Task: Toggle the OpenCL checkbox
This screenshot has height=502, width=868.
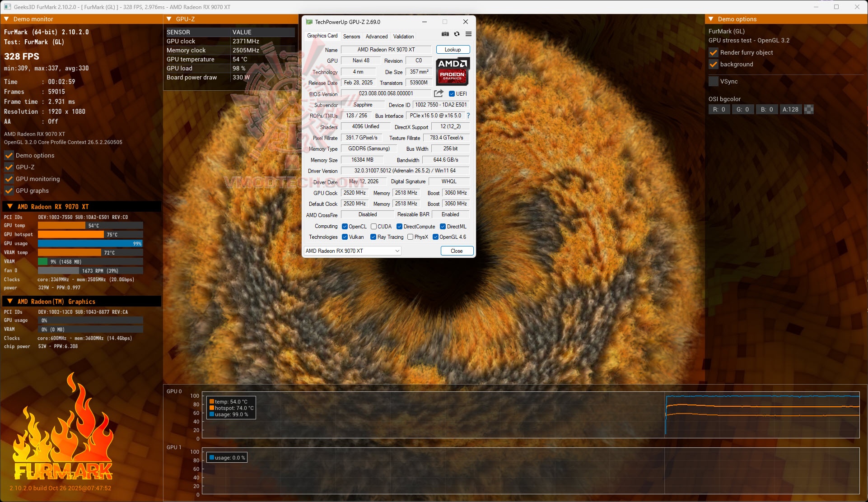Action: (345, 227)
